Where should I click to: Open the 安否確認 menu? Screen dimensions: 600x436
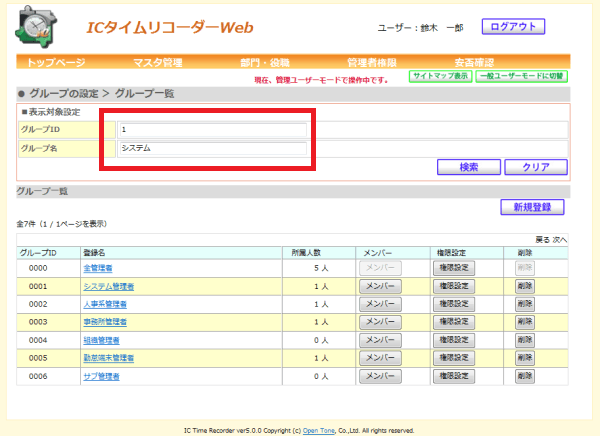click(x=474, y=62)
